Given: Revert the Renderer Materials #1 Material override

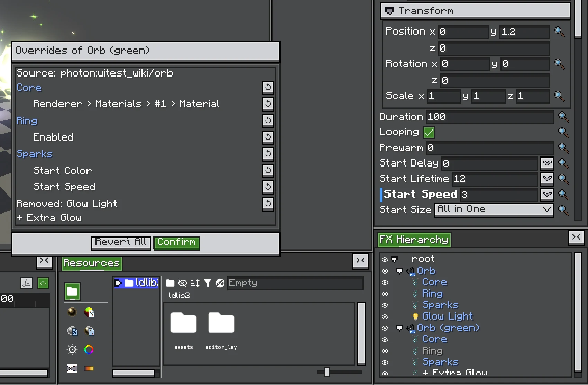Looking at the screenshot, I should coord(268,104).
